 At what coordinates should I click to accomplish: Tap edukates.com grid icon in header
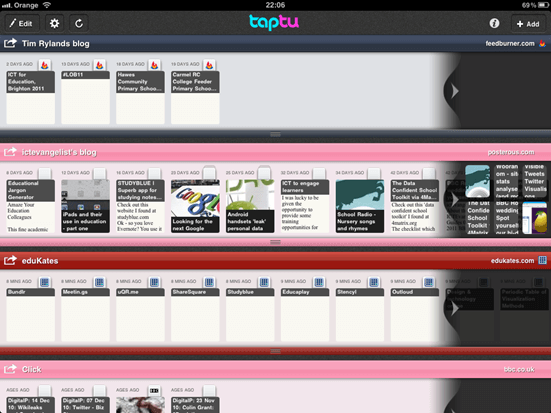(543, 260)
